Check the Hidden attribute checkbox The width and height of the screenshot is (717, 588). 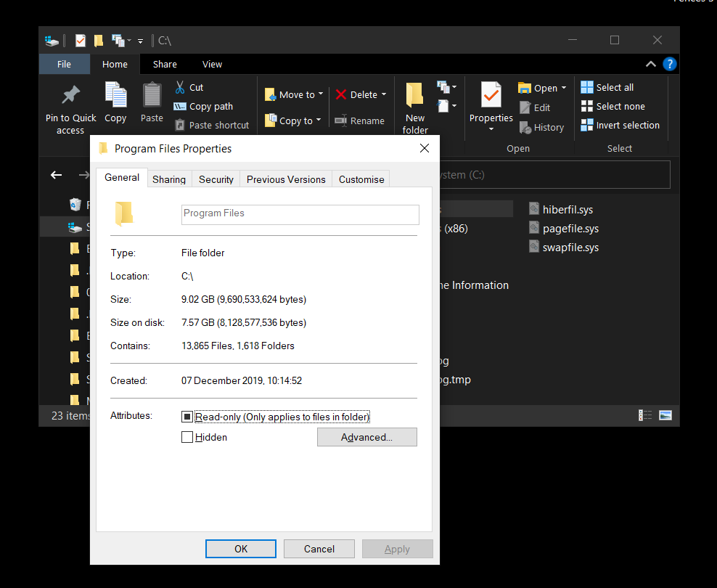point(187,437)
